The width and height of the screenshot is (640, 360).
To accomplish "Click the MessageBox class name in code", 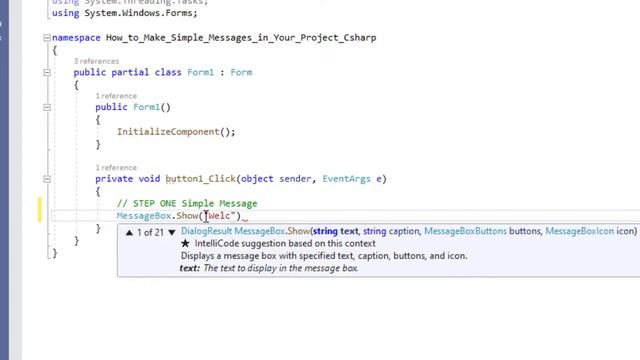I will click(x=144, y=216).
